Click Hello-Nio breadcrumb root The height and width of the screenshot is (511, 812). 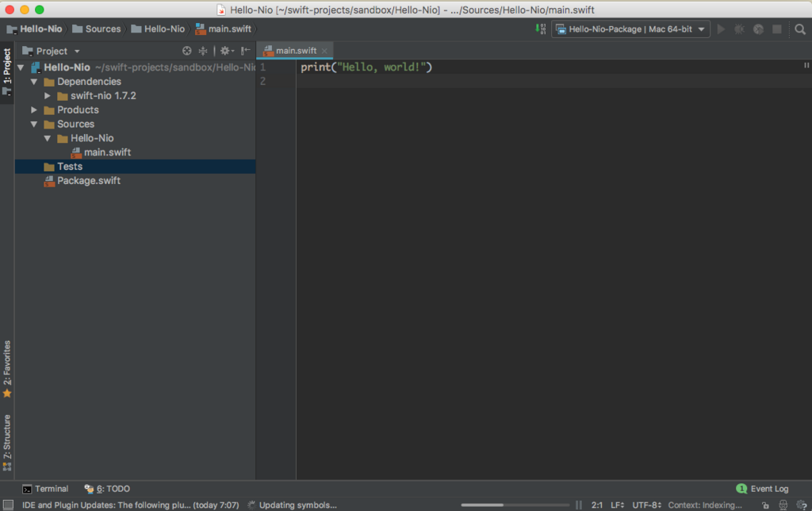pyautogui.click(x=35, y=29)
